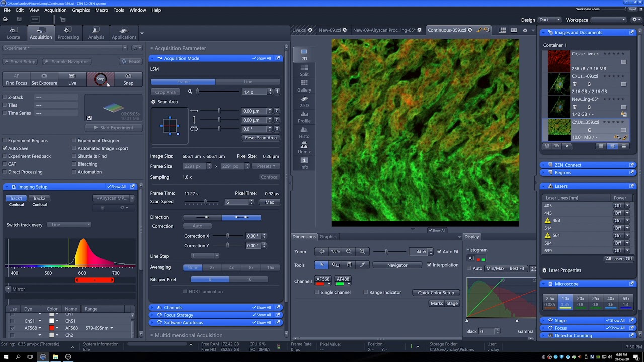This screenshot has width=644, height=362.
Task: Run Find Focus
Action: tap(17, 79)
